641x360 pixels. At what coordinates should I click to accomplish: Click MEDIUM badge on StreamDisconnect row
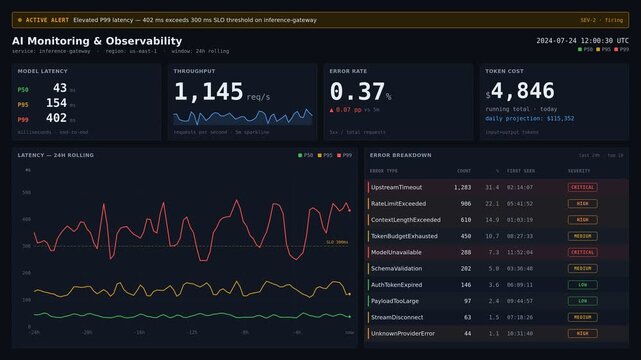pos(583,317)
